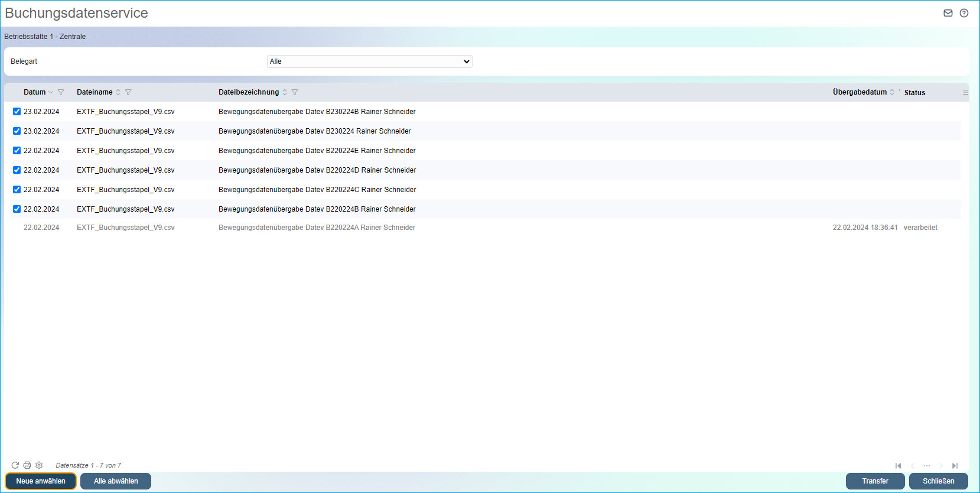Start the Transfer
Screen dimensions: 980x493
[x=875, y=481]
